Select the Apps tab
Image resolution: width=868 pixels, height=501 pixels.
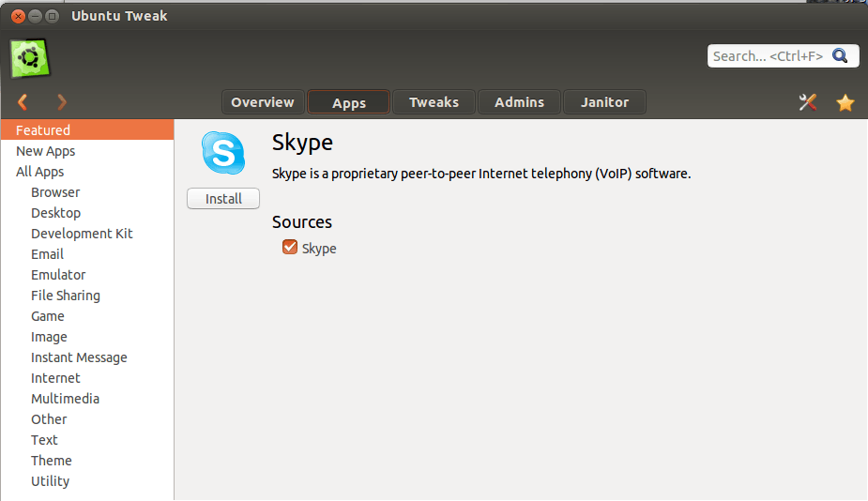pyautogui.click(x=349, y=102)
